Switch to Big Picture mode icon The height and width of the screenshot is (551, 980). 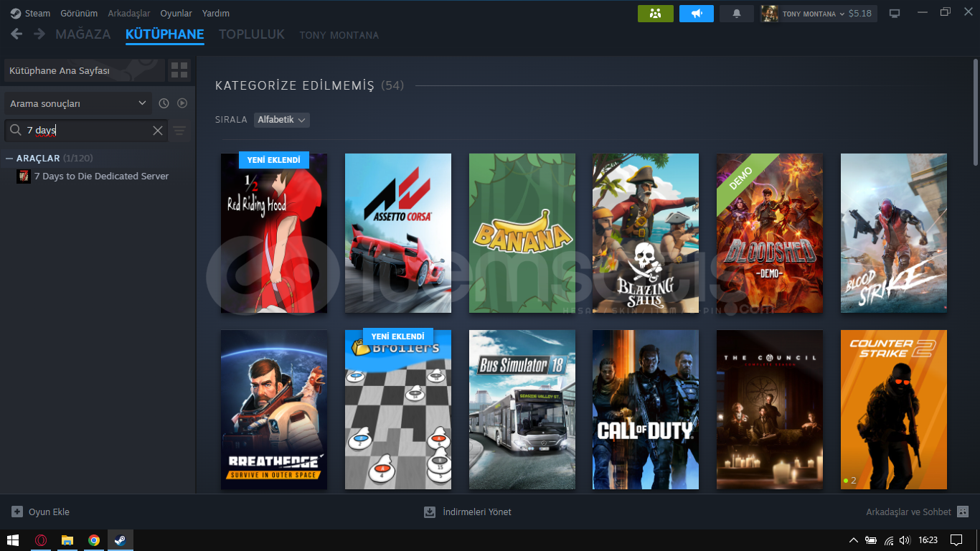pyautogui.click(x=894, y=14)
